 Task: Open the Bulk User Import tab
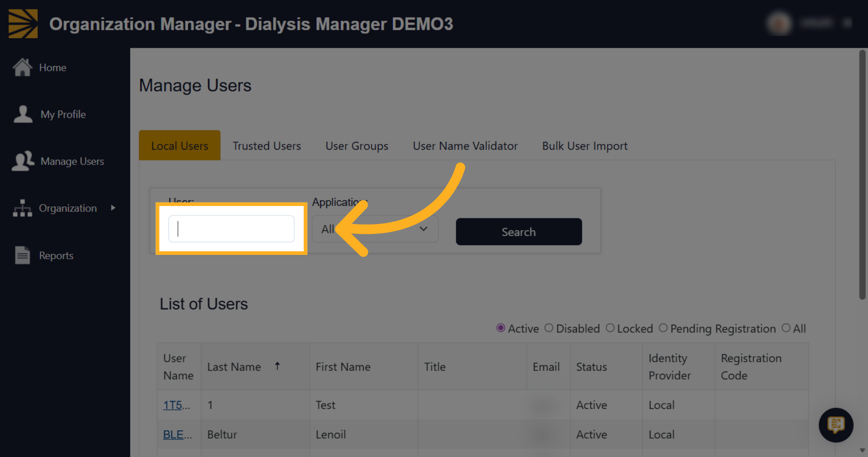pyautogui.click(x=585, y=145)
